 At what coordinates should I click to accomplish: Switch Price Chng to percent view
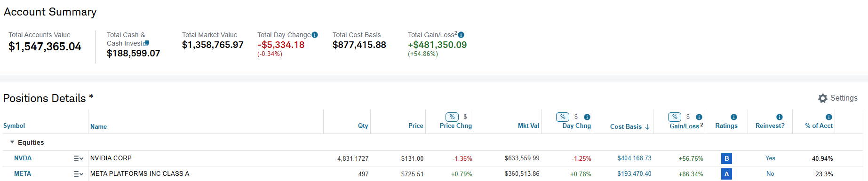pos(452,117)
